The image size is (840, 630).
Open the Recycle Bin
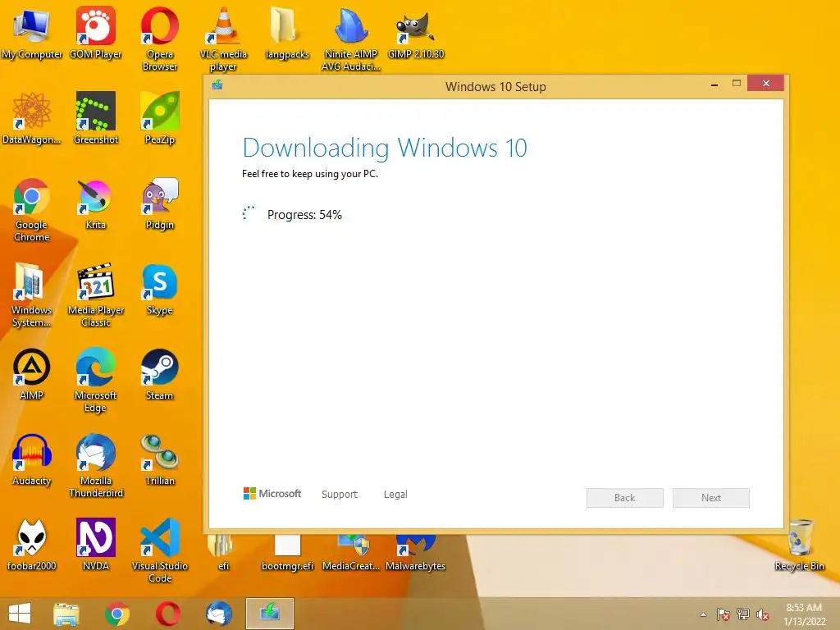coord(799,545)
